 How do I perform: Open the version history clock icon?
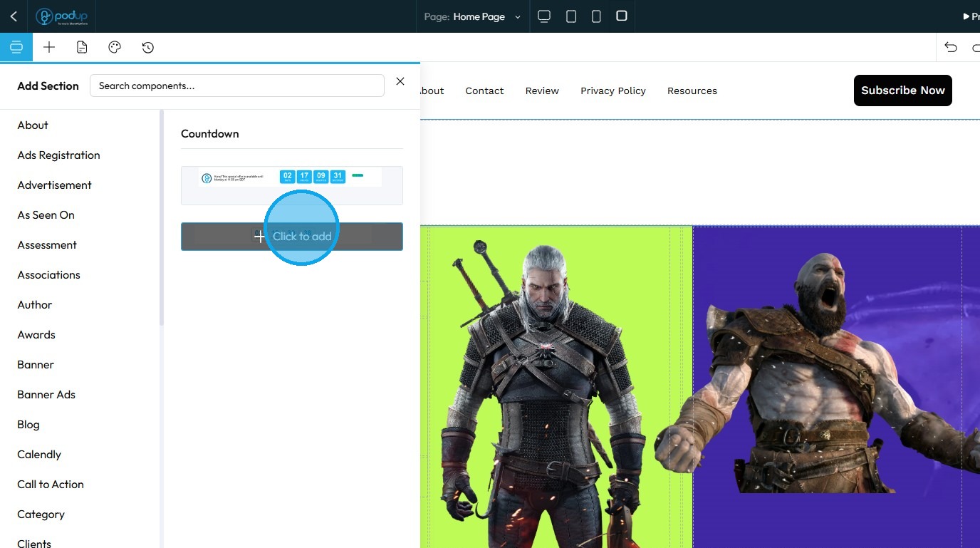[147, 47]
